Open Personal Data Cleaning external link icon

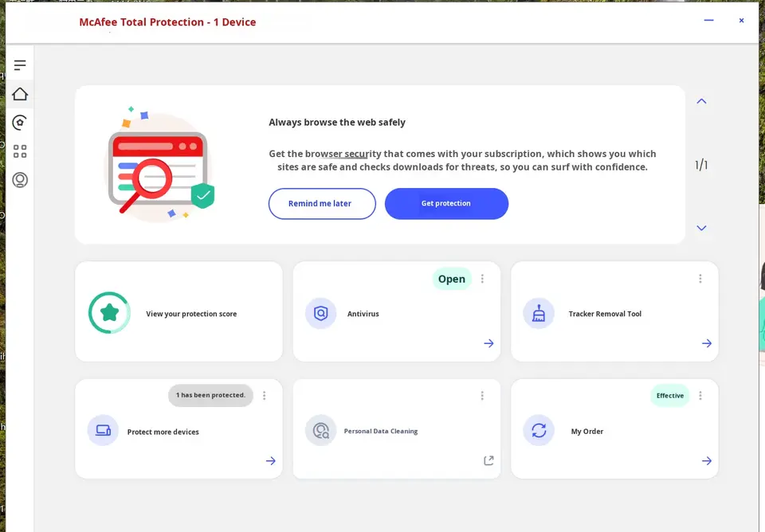[x=488, y=461]
